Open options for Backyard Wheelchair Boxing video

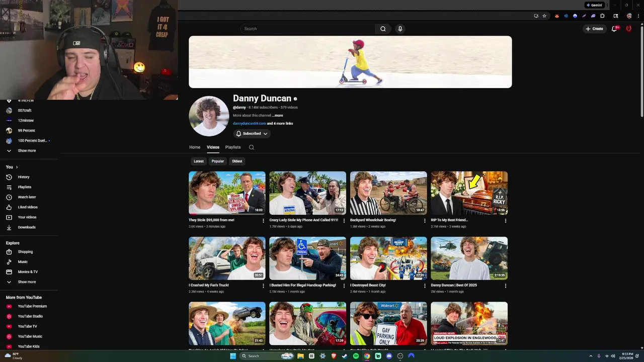click(x=425, y=221)
